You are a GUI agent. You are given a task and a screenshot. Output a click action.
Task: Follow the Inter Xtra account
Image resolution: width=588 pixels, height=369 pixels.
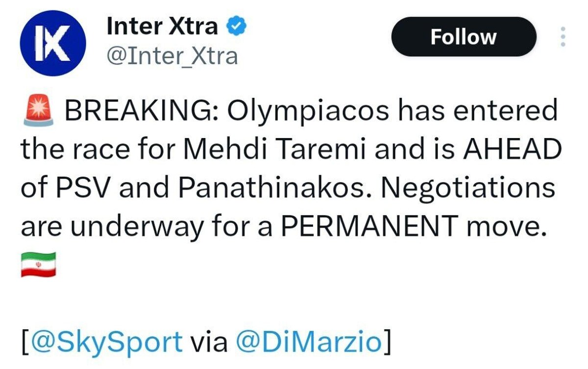(x=464, y=37)
